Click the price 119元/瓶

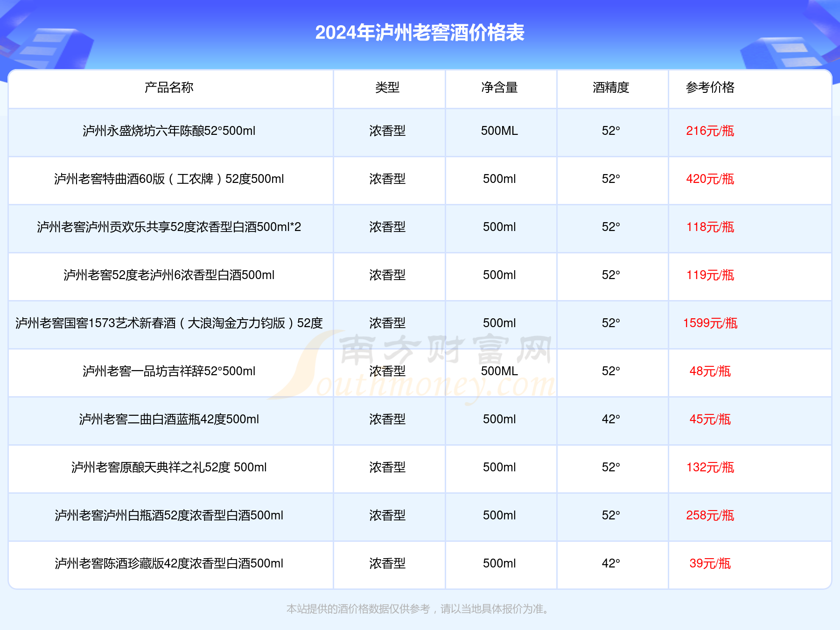[710, 275]
